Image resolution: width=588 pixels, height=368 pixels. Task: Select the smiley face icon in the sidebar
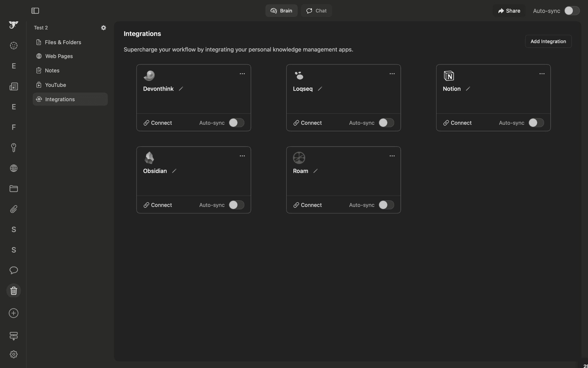[13, 45]
